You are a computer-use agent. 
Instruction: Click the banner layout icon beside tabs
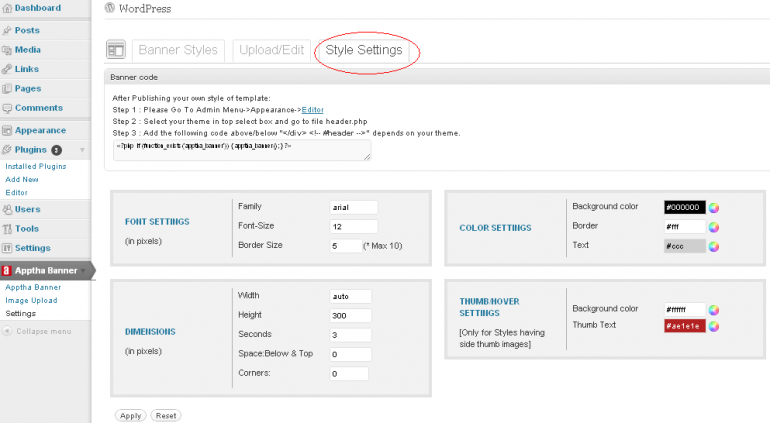(116, 50)
